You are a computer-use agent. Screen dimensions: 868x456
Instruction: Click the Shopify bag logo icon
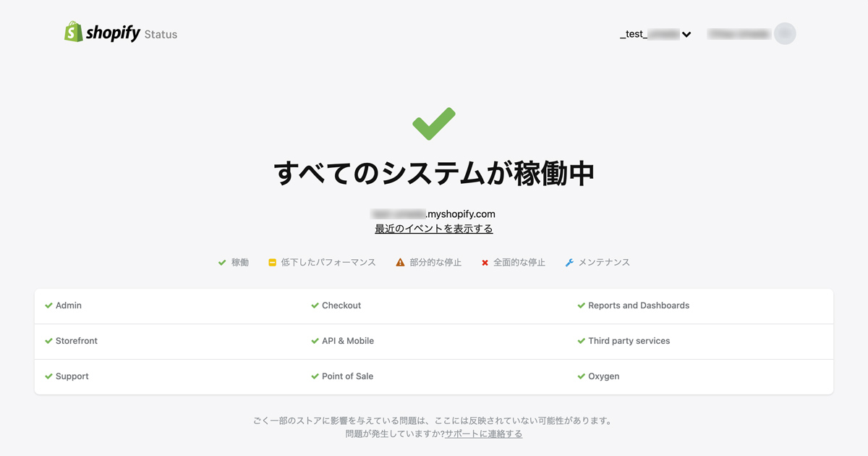74,32
